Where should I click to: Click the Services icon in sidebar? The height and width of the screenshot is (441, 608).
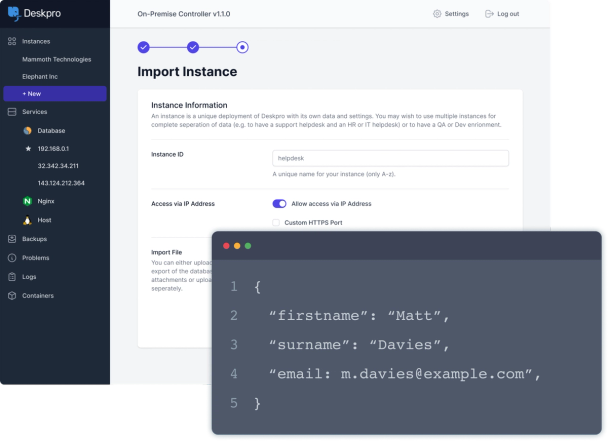pos(12,112)
